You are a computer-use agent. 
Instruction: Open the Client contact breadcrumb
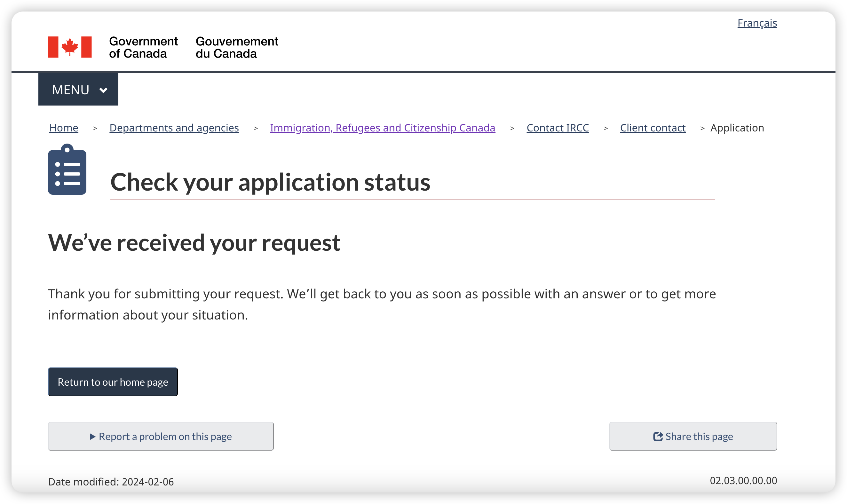653,128
